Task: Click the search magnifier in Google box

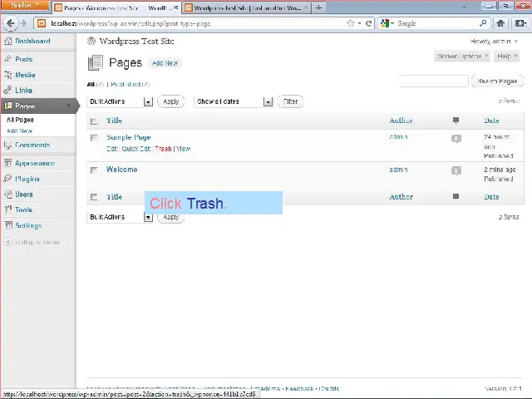Action: pos(483,23)
